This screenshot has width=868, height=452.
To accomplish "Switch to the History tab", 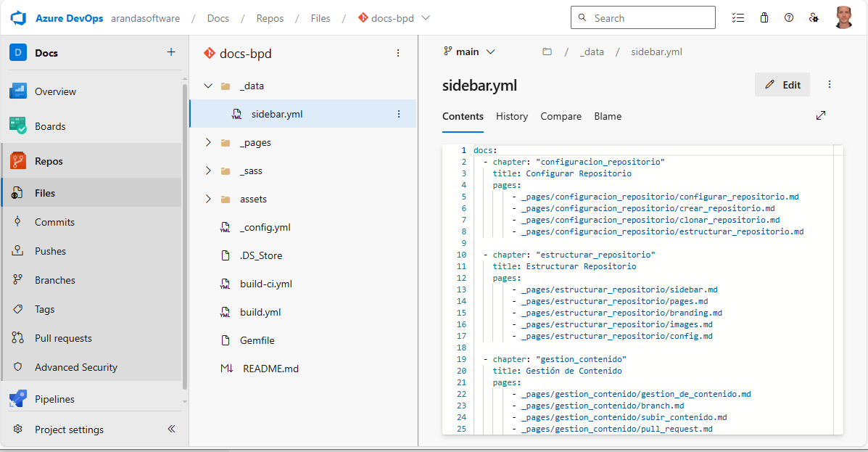I will coord(511,116).
